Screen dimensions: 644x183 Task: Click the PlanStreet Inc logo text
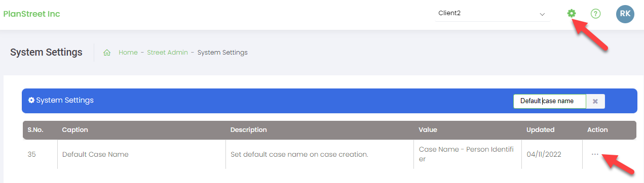[32, 14]
